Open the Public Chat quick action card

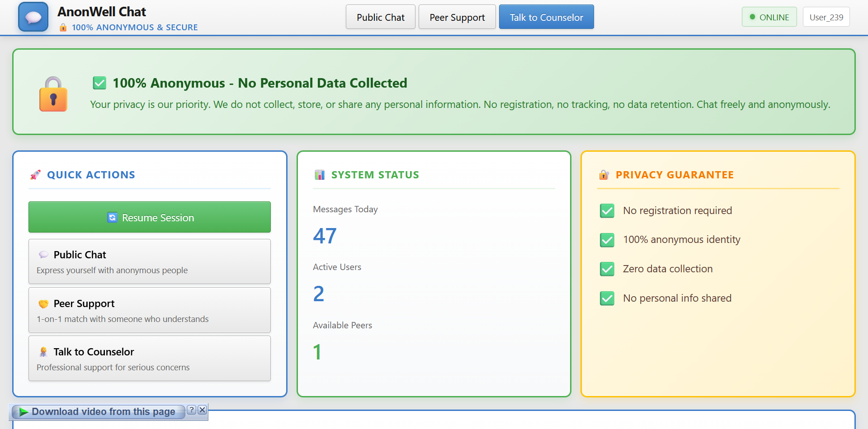(x=149, y=261)
